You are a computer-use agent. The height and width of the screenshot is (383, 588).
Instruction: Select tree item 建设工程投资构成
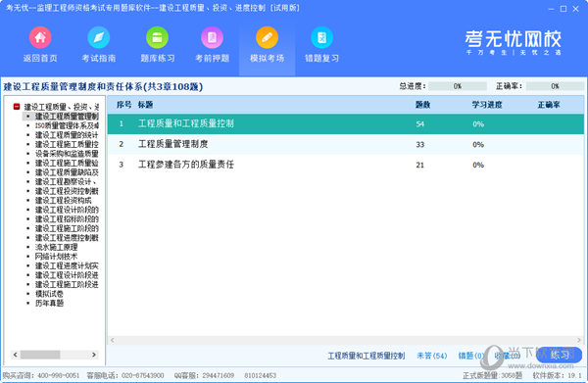(63, 201)
